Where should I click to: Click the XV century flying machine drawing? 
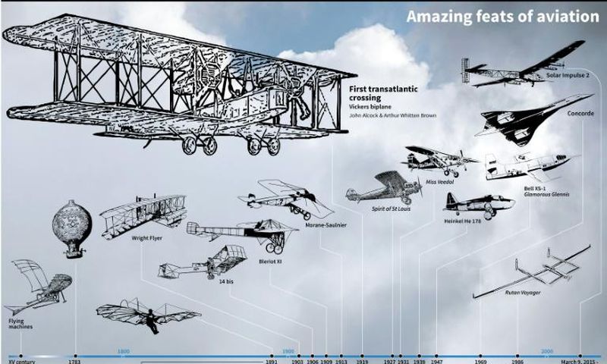[x=39, y=287]
